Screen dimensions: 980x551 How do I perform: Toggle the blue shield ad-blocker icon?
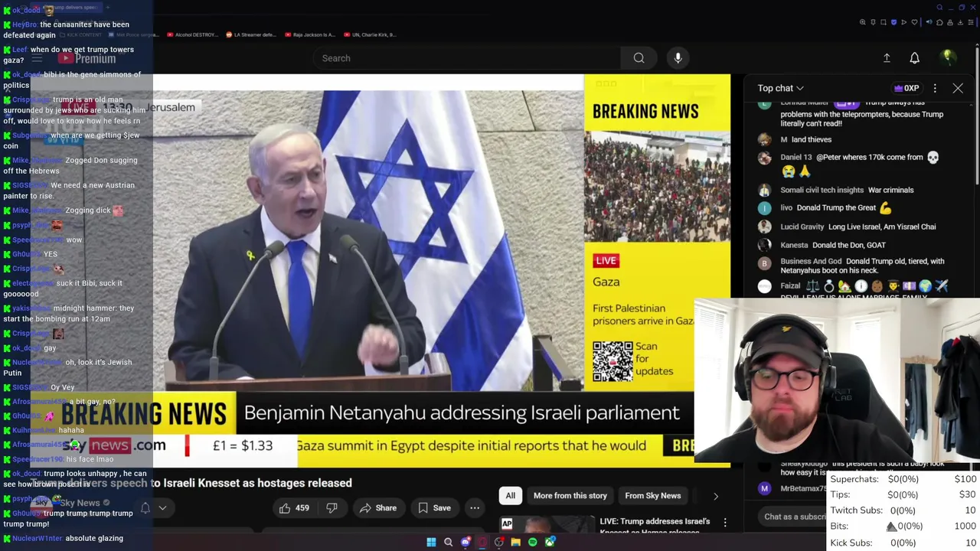click(893, 22)
